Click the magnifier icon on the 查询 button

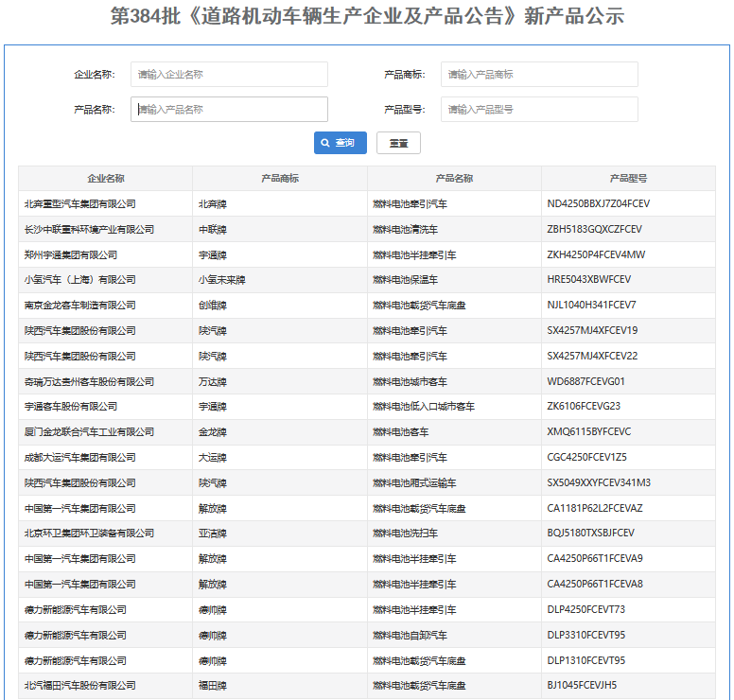coord(325,143)
